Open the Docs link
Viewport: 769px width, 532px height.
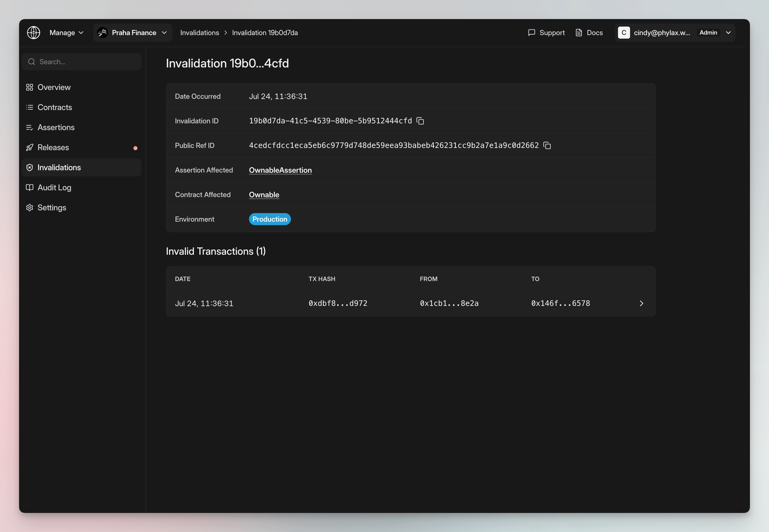point(589,33)
